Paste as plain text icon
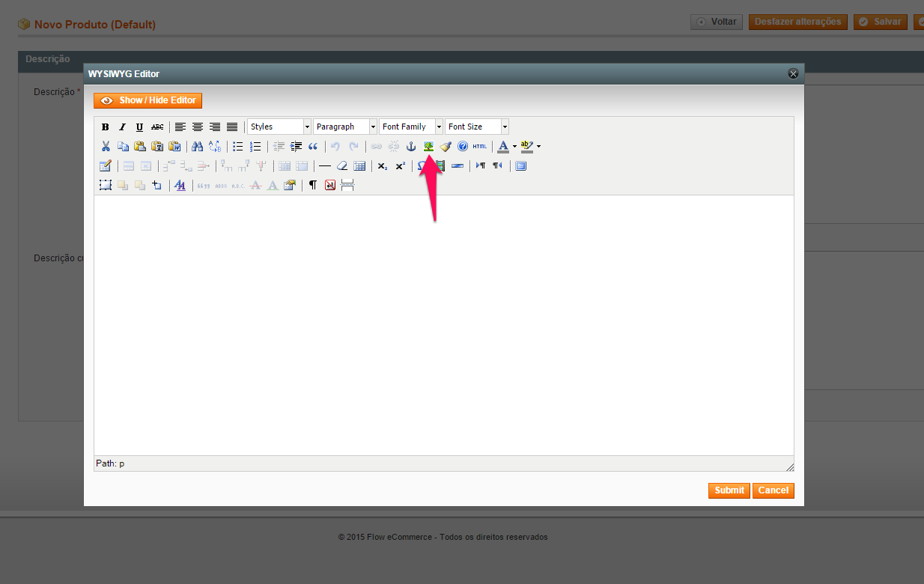The height and width of the screenshot is (584, 924). 157,146
